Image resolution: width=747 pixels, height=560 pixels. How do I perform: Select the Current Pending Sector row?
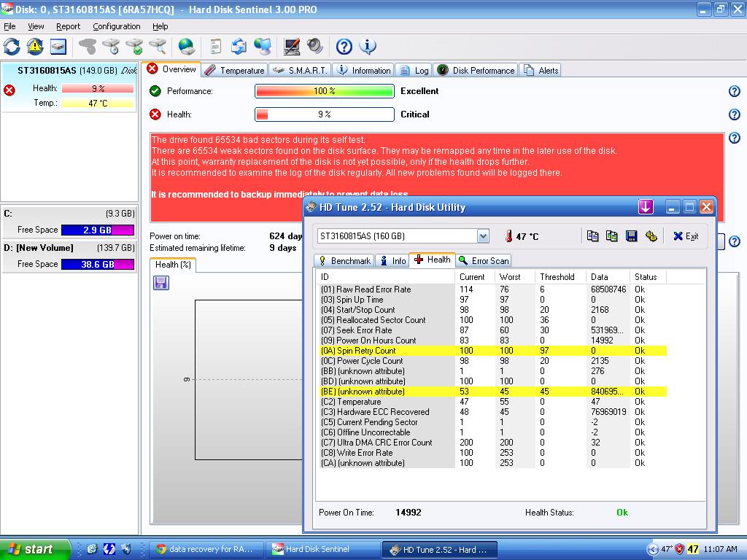(x=492, y=422)
